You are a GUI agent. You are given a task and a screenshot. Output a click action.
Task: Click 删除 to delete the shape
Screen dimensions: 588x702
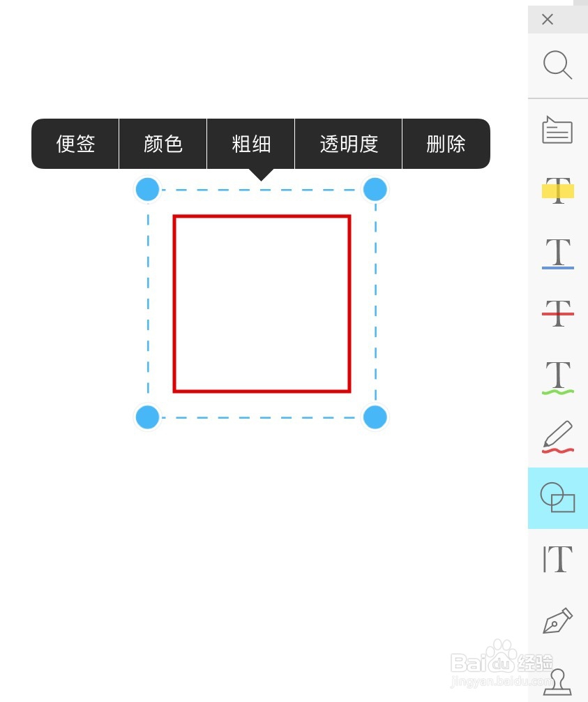pyautogui.click(x=446, y=144)
